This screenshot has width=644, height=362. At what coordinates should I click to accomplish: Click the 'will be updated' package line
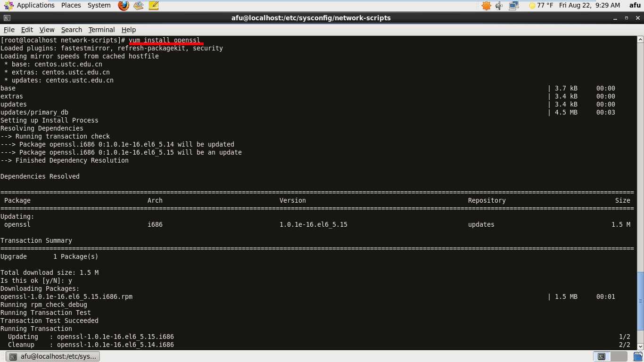pos(117,144)
